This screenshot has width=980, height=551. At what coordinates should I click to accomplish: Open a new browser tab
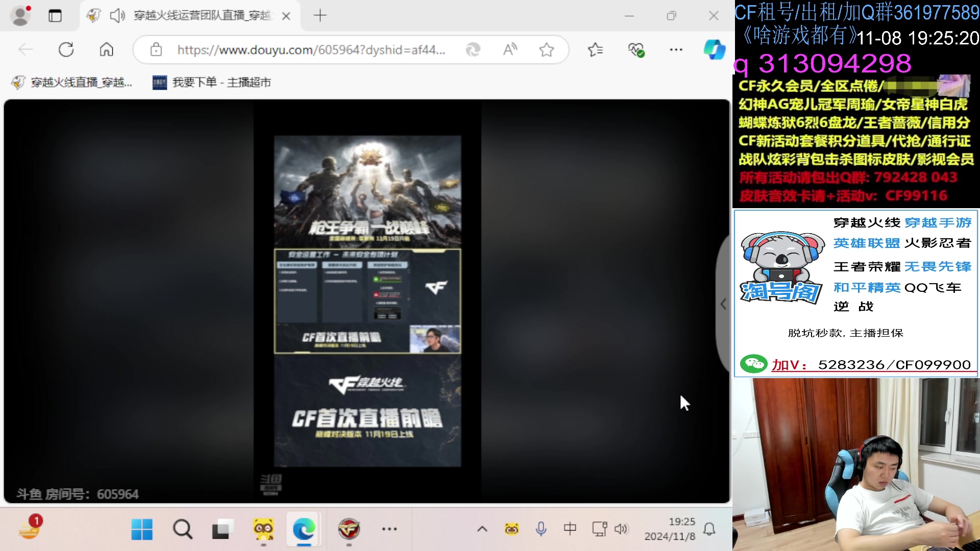tap(320, 16)
